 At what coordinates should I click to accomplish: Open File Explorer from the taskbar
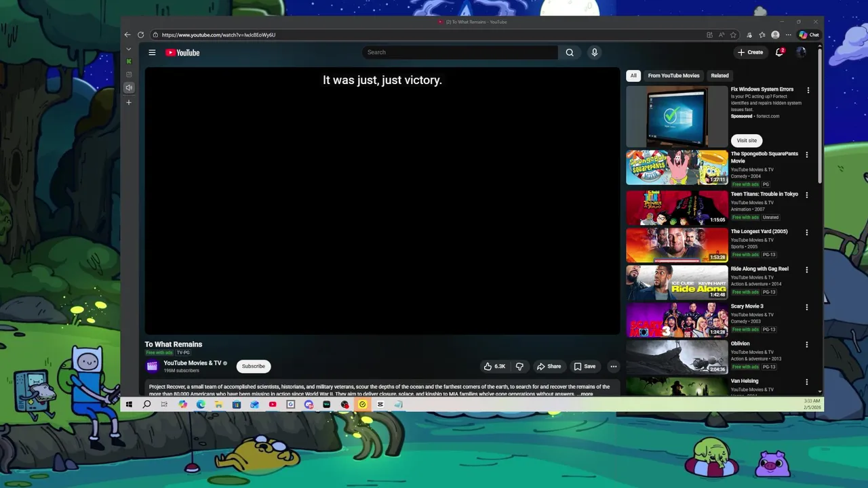[x=218, y=405]
